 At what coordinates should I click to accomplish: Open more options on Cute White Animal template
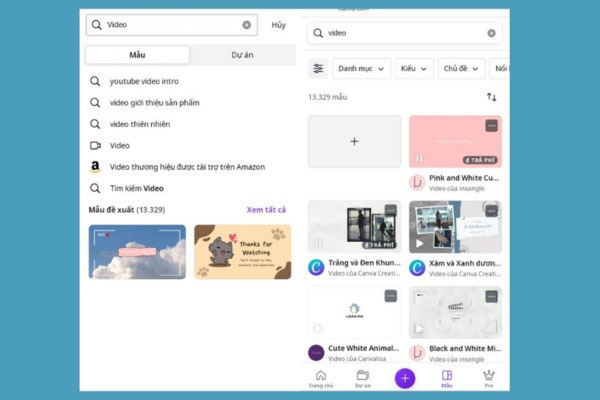(390, 296)
